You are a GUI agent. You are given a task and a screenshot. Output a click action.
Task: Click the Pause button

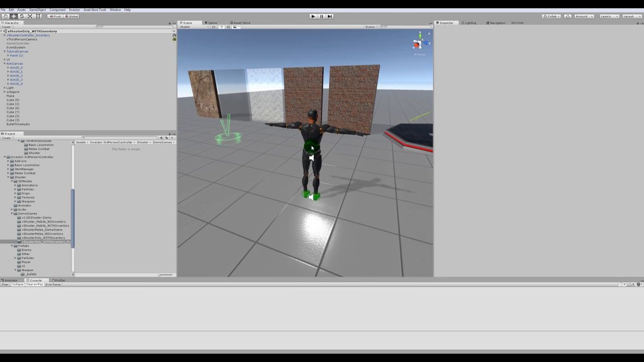[321, 16]
